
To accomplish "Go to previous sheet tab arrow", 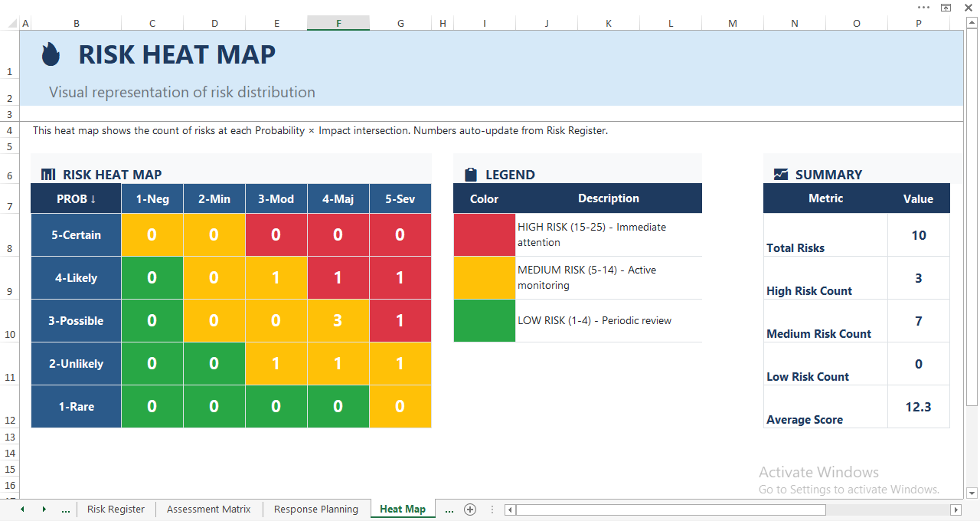I will click(x=22, y=509).
